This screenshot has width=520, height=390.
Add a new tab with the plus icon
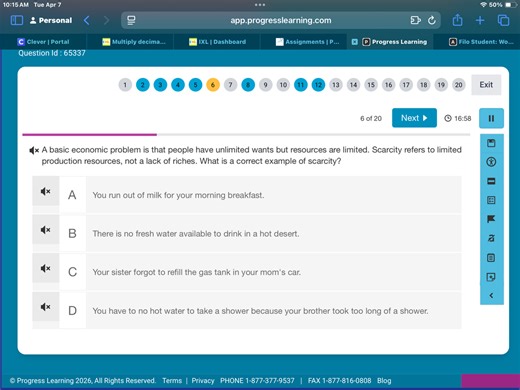[480, 20]
